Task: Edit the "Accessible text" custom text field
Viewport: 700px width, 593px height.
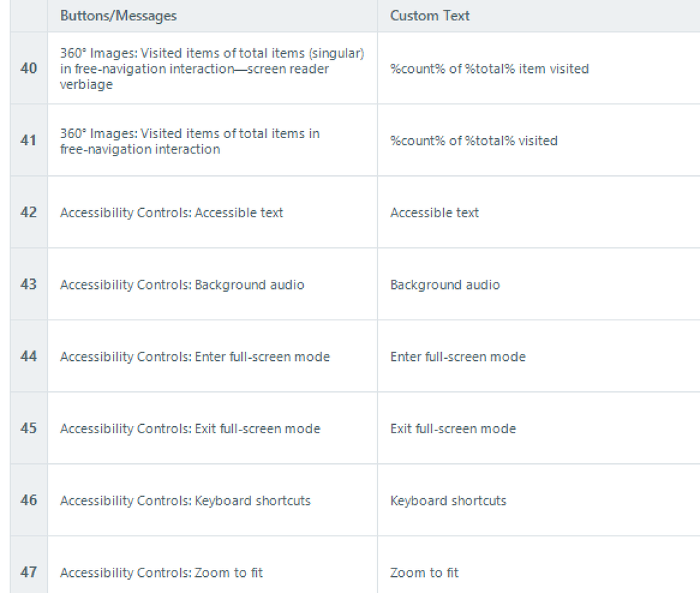Action: pyautogui.click(x=435, y=212)
